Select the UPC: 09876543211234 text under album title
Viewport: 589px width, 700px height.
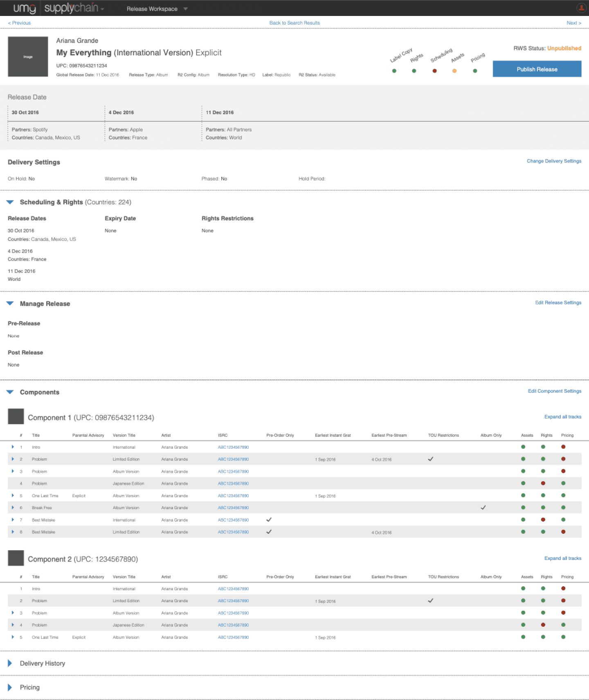pyautogui.click(x=81, y=65)
